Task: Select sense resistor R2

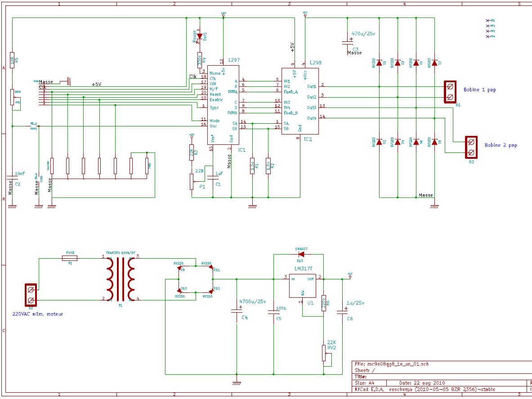Action: click(268, 166)
